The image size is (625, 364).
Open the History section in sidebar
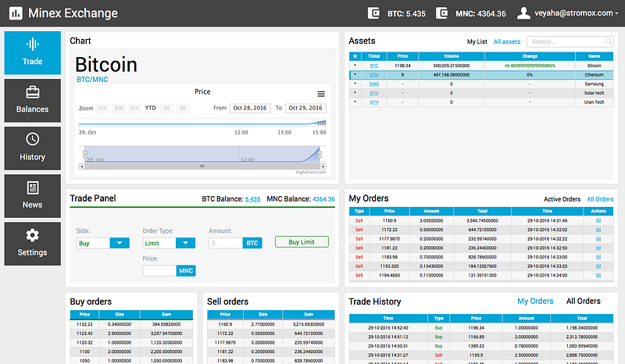[32, 148]
